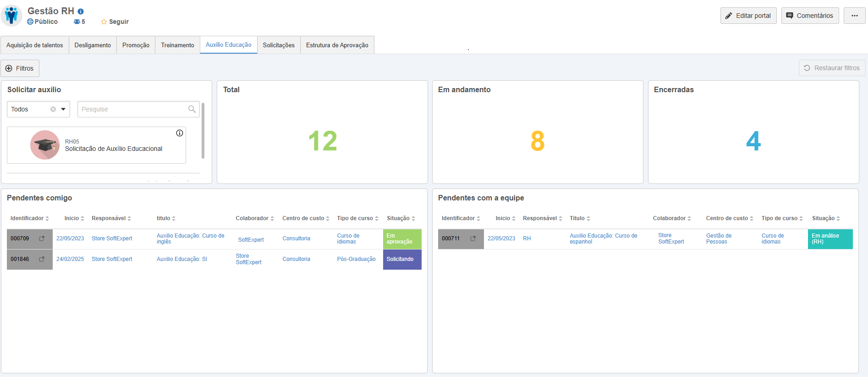This screenshot has height=377, width=868.
Task: Clear the Todos selection with x icon
Action: click(53, 109)
